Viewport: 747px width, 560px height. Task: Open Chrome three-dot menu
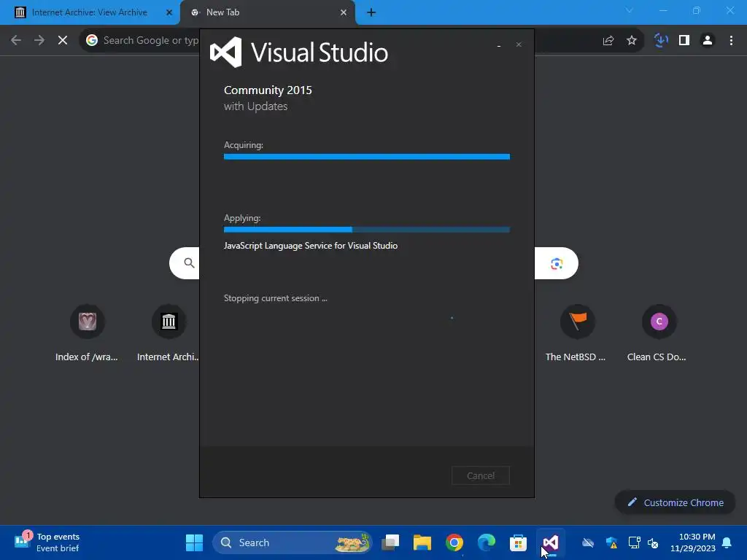731,41
